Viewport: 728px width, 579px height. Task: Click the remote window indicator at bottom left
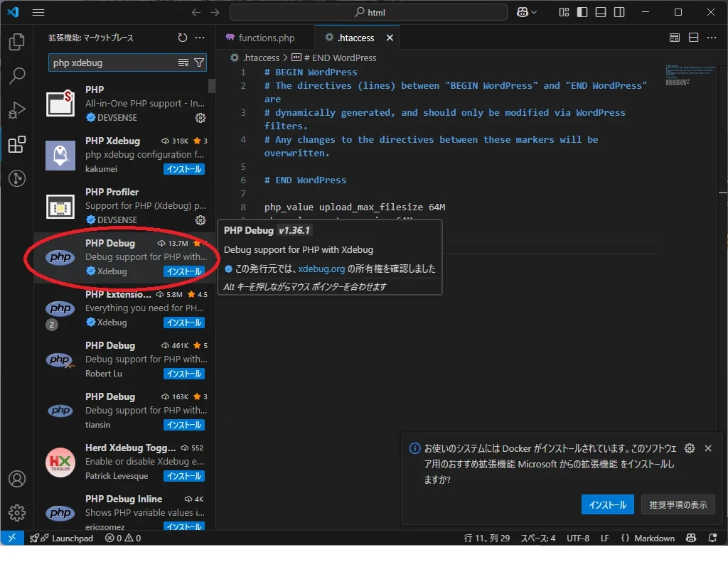[x=11, y=538]
